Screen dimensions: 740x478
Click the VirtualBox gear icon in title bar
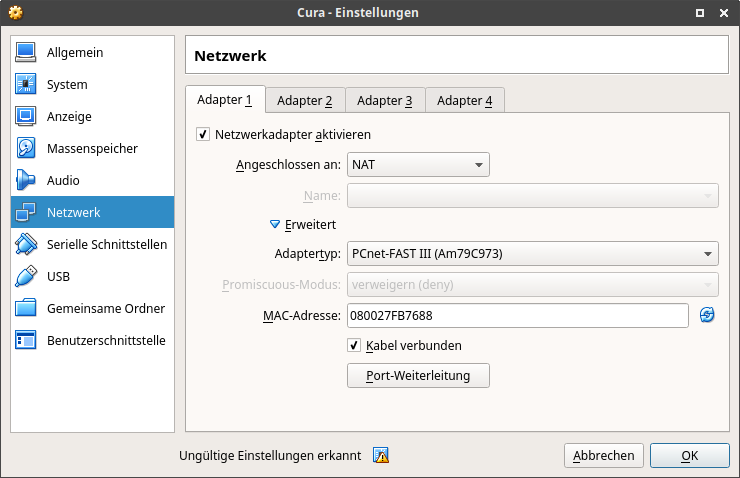click(16, 13)
